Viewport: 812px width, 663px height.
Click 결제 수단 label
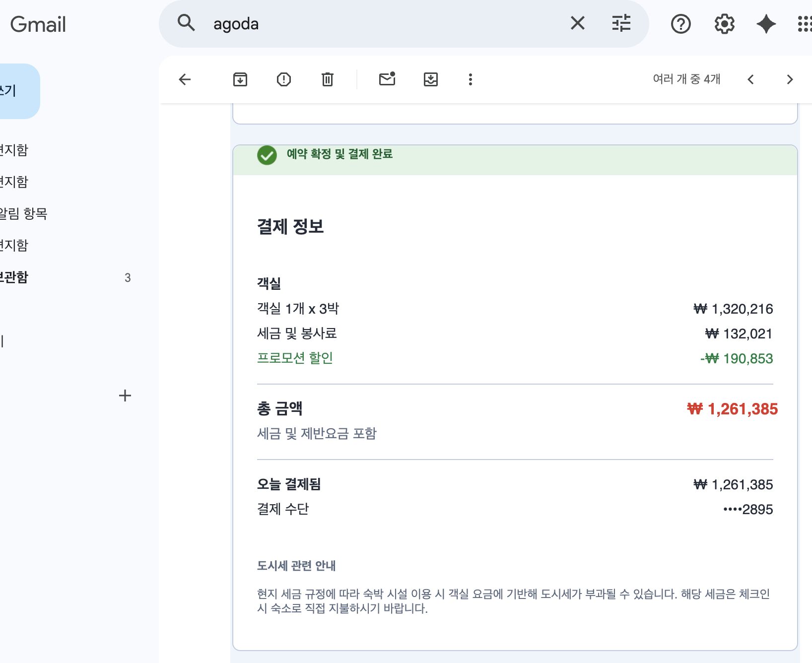coord(283,509)
